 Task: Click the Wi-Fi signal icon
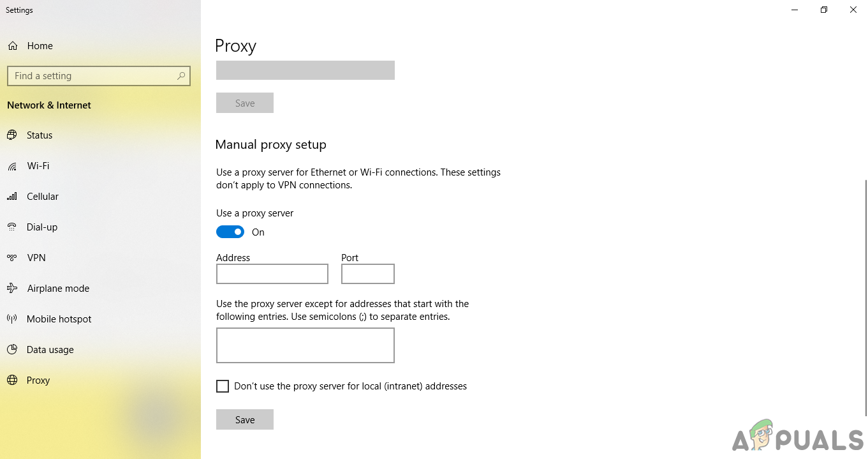click(12, 166)
